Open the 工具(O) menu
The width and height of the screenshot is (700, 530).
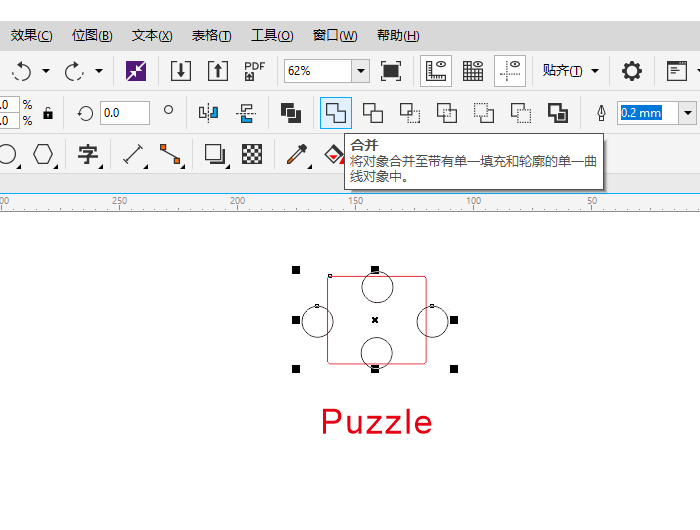coord(272,35)
